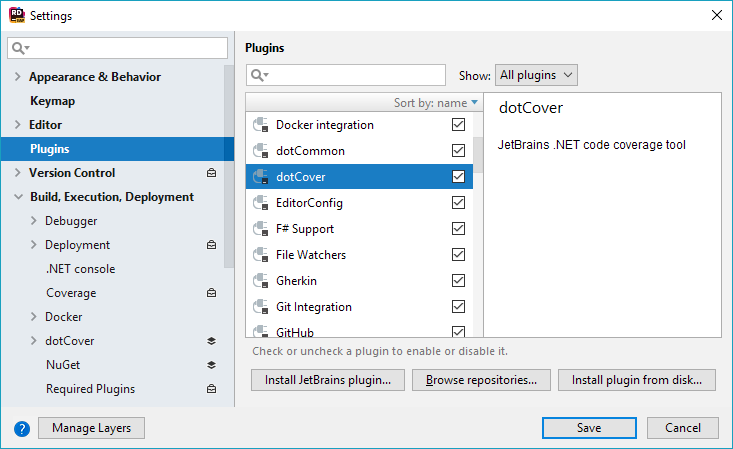Save the settings changes
The height and width of the screenshot is (449, 733).
[x=589, y=428]
